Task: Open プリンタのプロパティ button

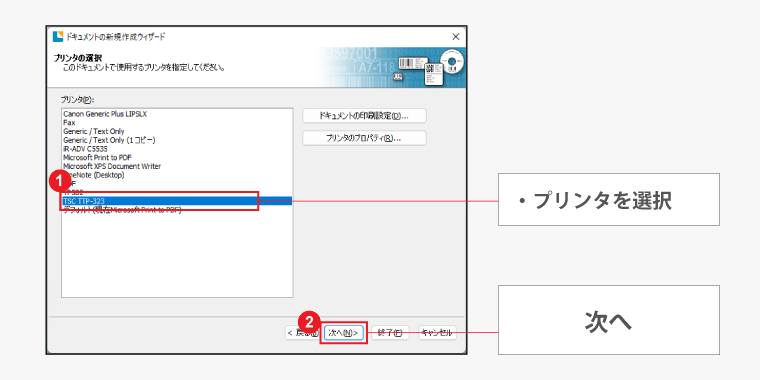Action: pos(364,138)
